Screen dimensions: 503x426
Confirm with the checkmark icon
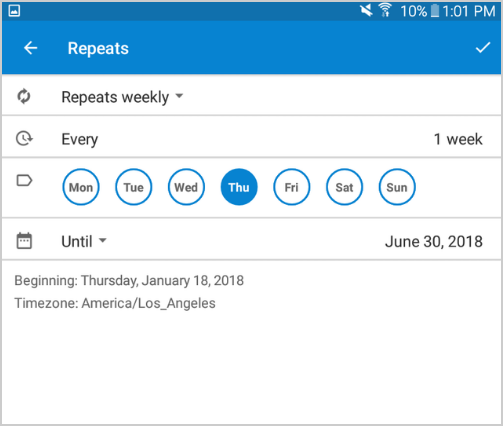[482, 48]
